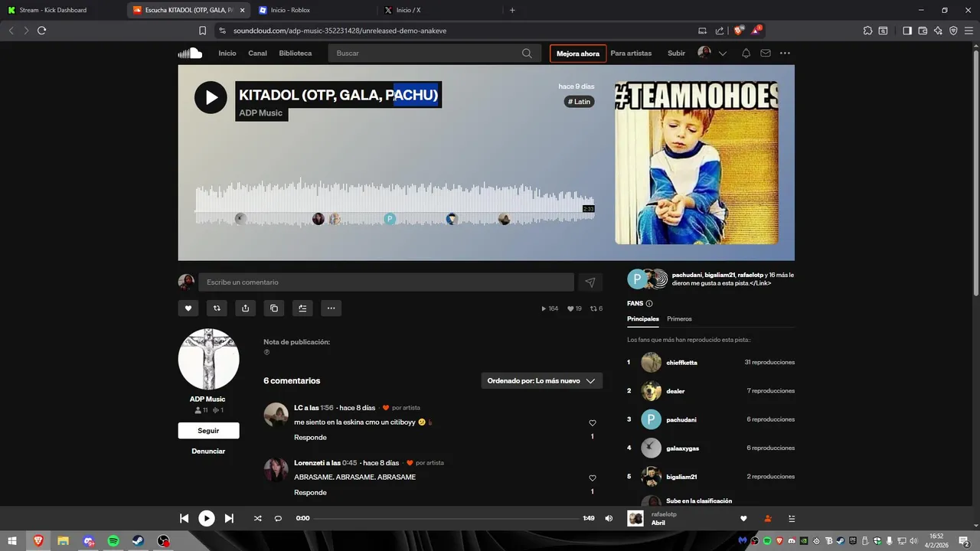Open the 'Ordenado por: Lo más nuevo' dropdown
Viewport: 980px width, 551px height.
click(541, 380)
